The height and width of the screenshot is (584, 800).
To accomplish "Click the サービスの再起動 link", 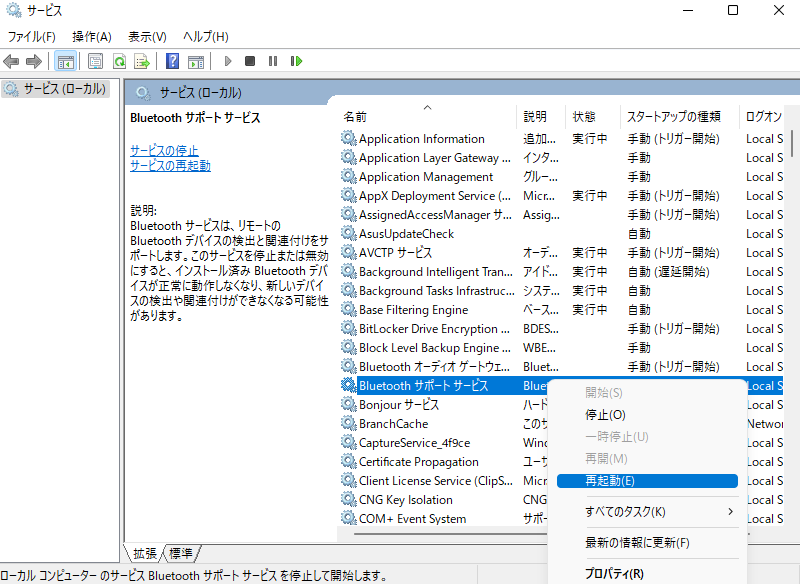I will click(166, 165).
